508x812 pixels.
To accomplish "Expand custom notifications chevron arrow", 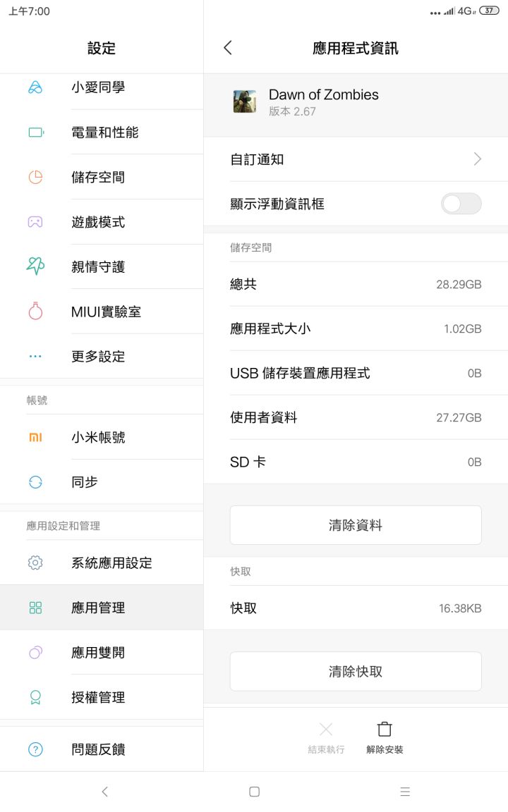I will point(478,159).
